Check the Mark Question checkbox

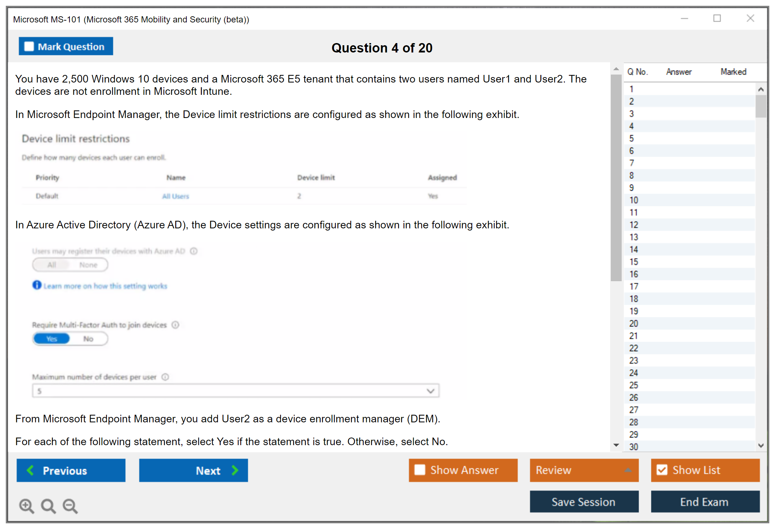click(x=29, y=47)
